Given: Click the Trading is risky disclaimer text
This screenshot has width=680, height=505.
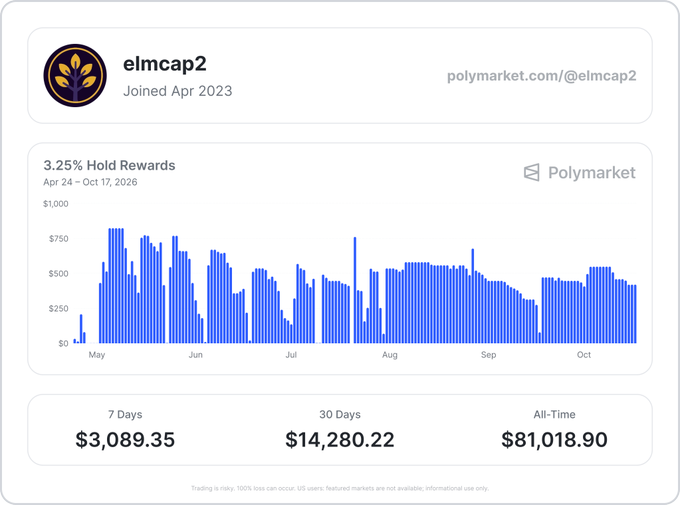Looking at the screenshot, I should click(x=340, y=489).
